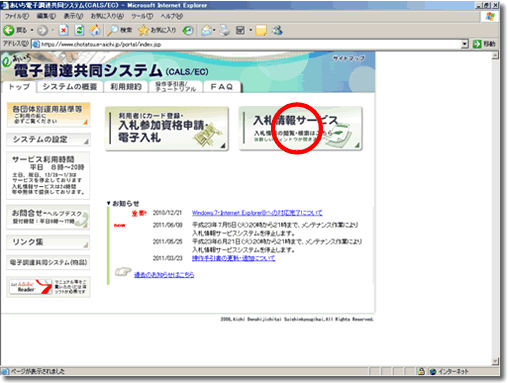This screenshot has width=508, height=383.
Task: Open the 過去のお知らせはこちら link
Action: [x=164, y=275]
